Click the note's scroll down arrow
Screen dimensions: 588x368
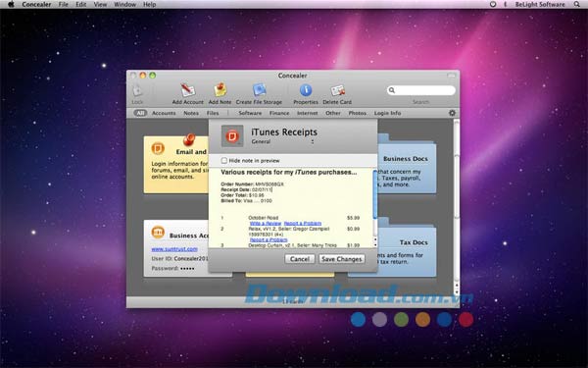[375, 244]
